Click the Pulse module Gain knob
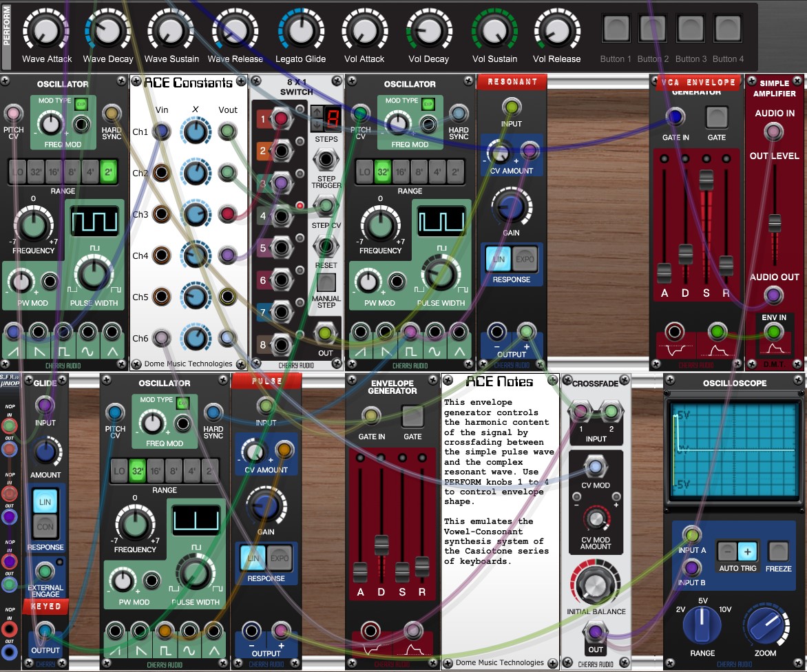 266,506
